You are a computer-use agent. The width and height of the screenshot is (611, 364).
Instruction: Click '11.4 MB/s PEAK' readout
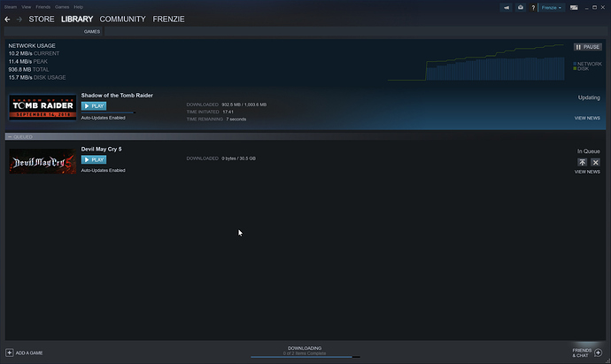pyautogui.click(x=28, y=62)
